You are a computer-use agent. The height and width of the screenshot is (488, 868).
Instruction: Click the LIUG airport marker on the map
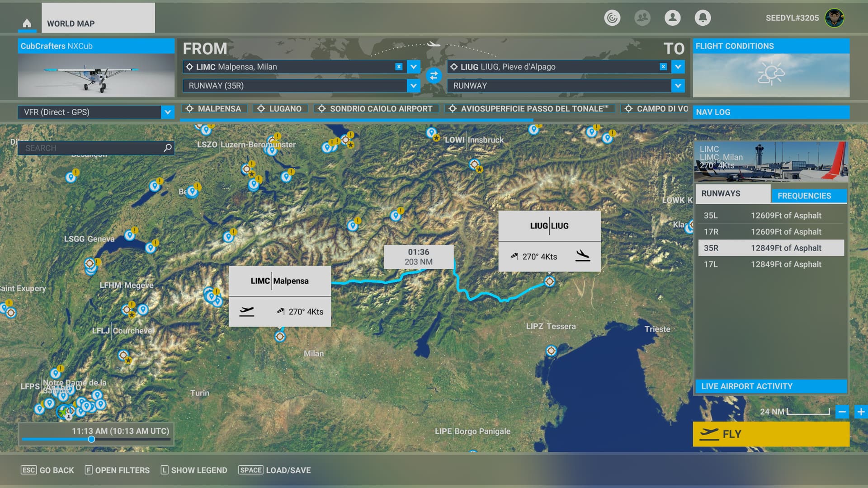(x=549, y=282)
